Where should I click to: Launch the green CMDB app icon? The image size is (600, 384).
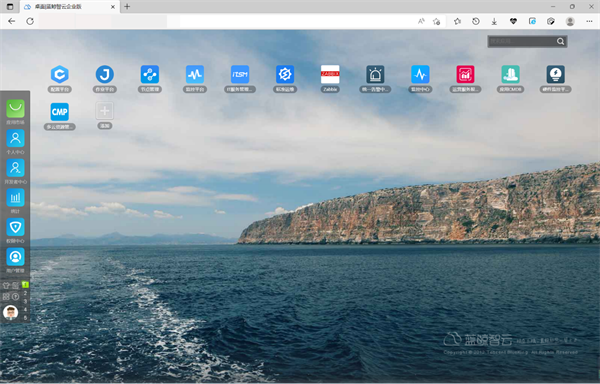(x=510, y=75)
